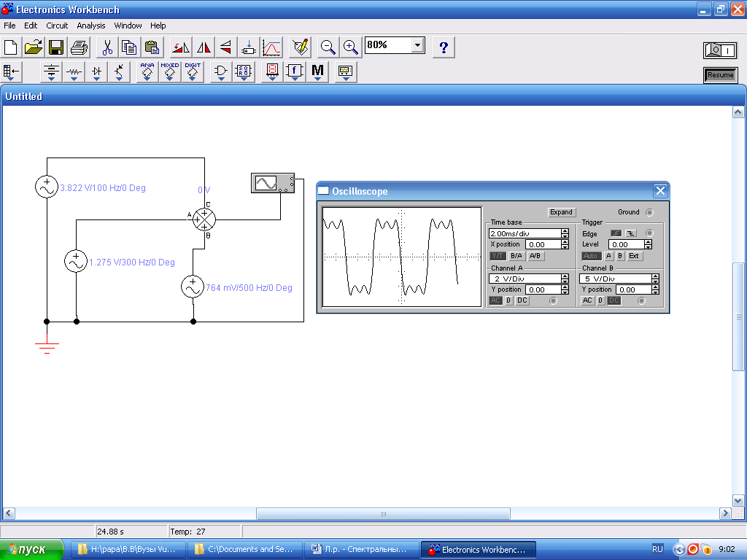Adjust Channel B 5 V/Div stepper
The height and width of the screenshot is (560, 747).
pos(656,279)
